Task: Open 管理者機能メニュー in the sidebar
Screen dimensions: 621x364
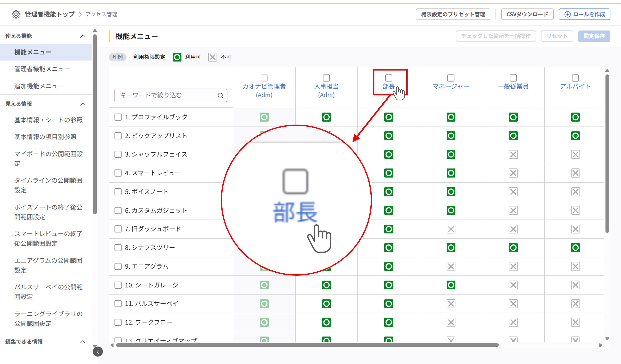Action: point(42,69)
